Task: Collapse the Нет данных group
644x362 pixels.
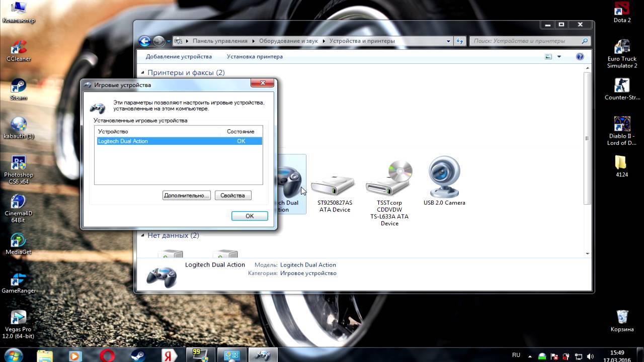Action: tap(143, 235)
